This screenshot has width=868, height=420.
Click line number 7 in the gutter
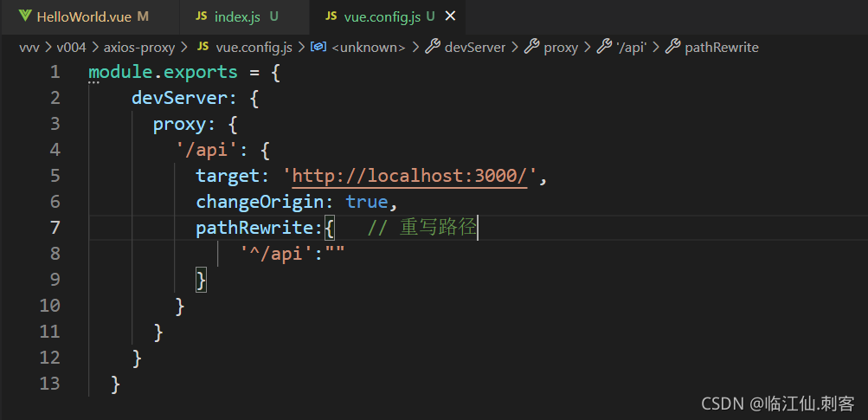[x=55, y=228]
